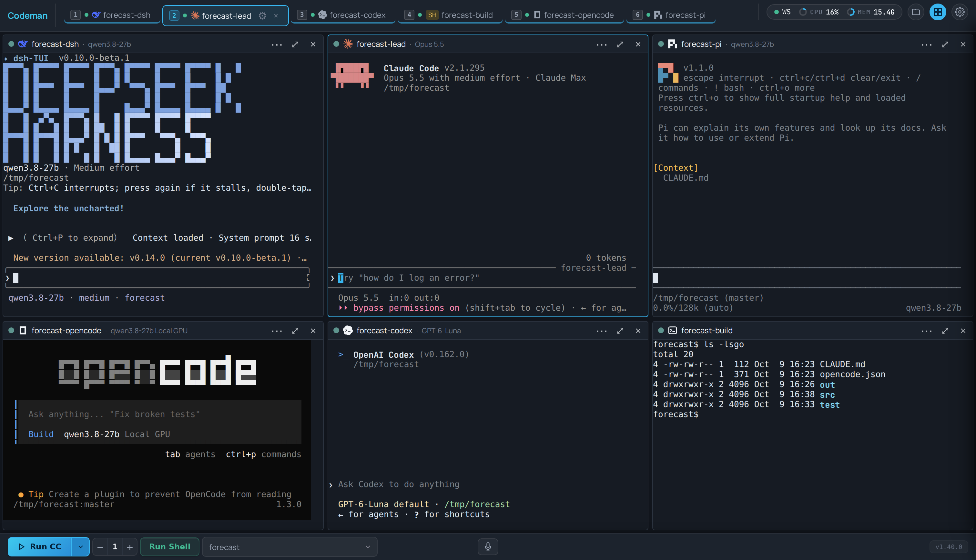Switch to the forecast-codex tab
This screenshot has width=976, height=560.
pos(343,15)
